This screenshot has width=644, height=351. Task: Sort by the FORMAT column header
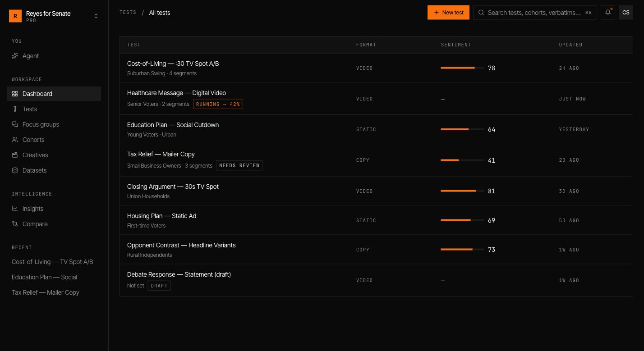click(x=366, y=45)
